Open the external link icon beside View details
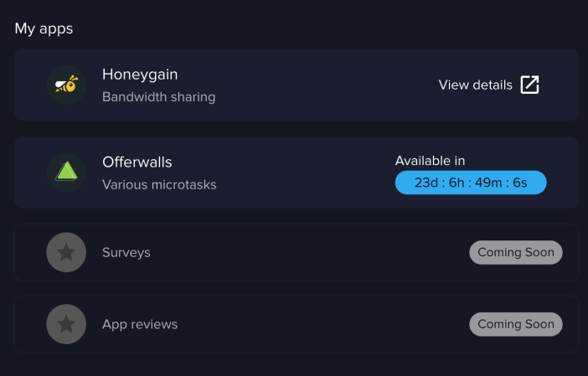The height and width of the screenshot is (376, 588). pos(529,85)
